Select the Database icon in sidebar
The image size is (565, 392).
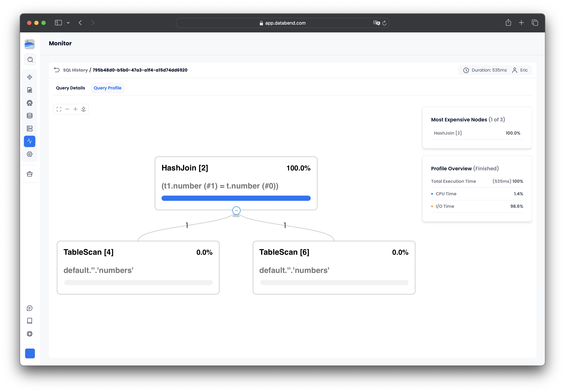pyautogui.click(x=29, y=115)
